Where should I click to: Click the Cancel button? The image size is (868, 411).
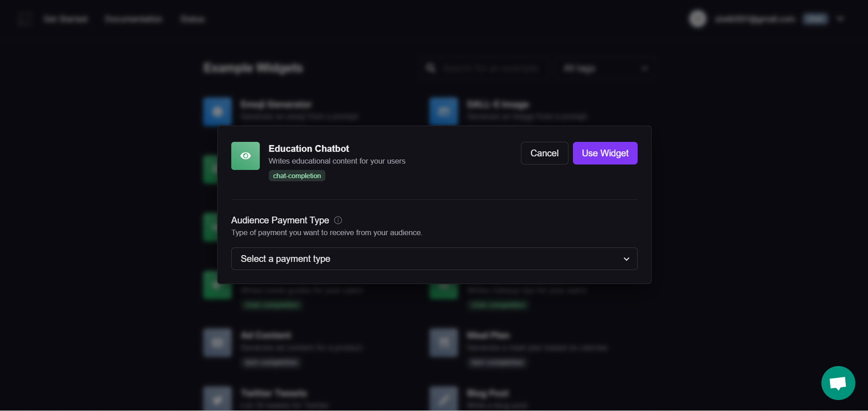[x=544, y=153]
